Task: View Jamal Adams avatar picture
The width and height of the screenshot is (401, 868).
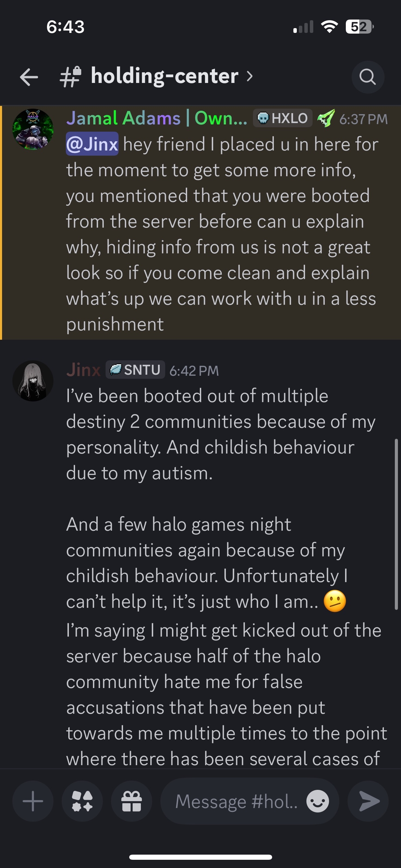Action: (x=33, y=129)
